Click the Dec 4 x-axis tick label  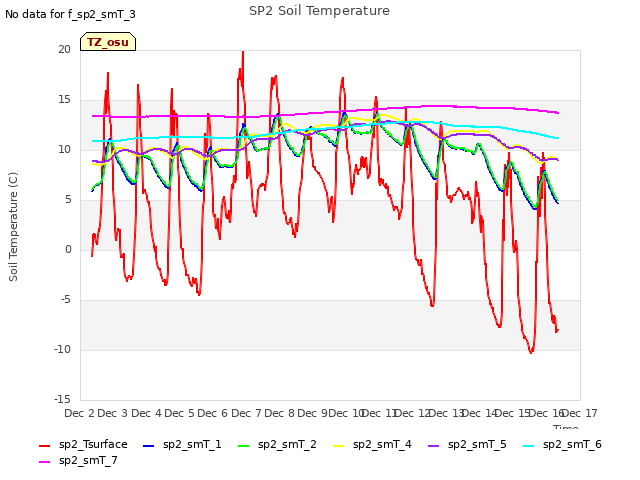pos(146,413)
